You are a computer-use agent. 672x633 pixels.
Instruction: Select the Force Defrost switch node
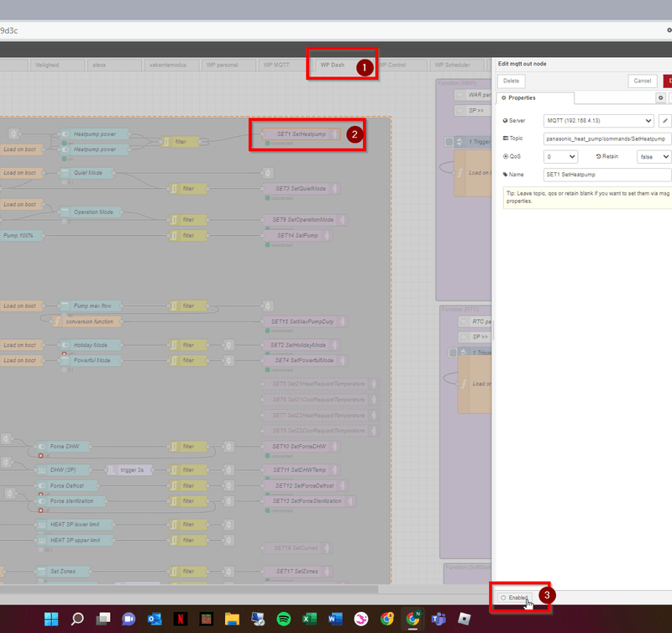tap(66, 486)
